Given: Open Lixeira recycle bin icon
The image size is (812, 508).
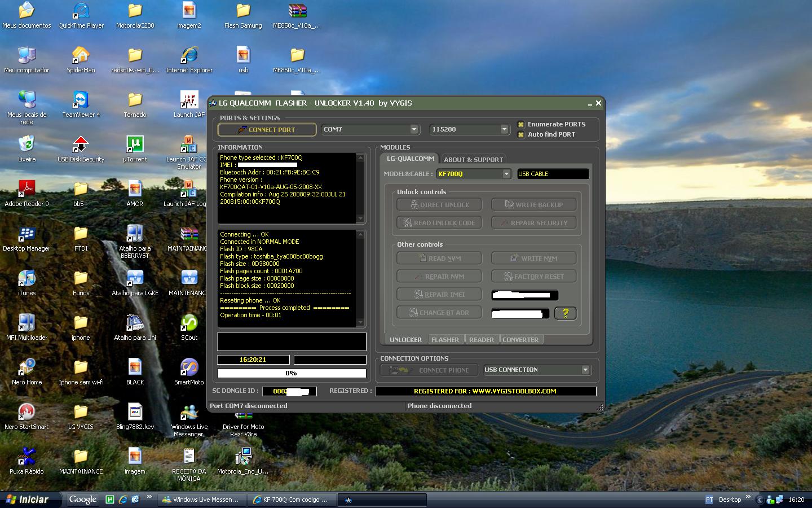Looking at the screenshot, I should [x=27, y=149].
